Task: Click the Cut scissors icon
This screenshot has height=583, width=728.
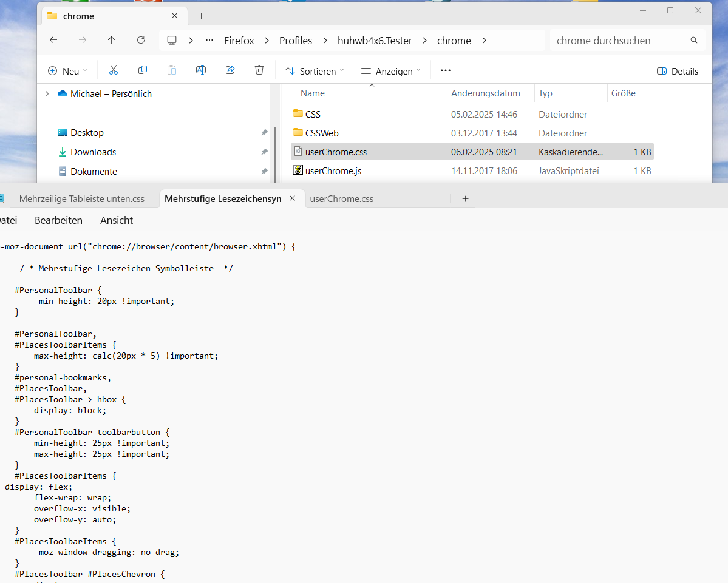Action: click(x=114, y=70)
